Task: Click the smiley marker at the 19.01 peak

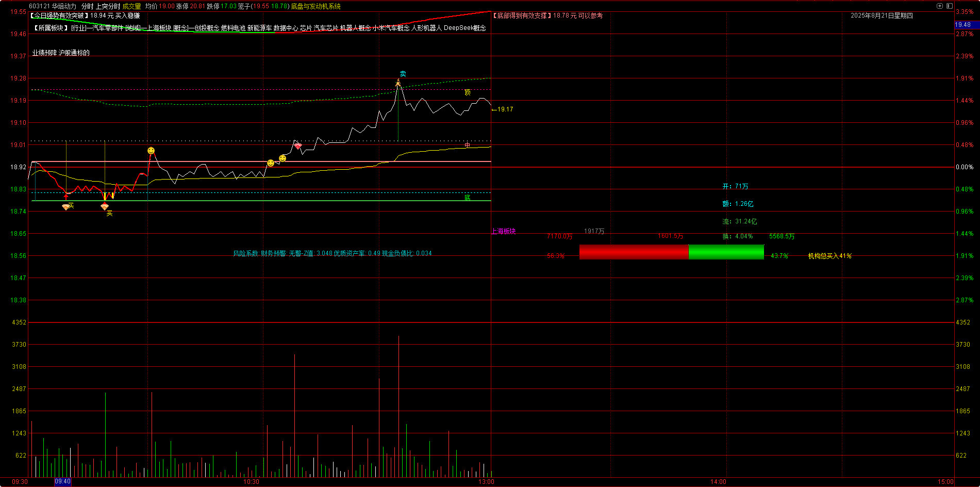Action: click(151, 151)
